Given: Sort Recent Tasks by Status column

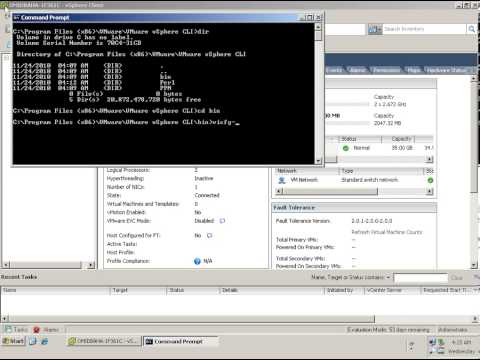Looking at the screenshot, I should [x=193, y=290].
